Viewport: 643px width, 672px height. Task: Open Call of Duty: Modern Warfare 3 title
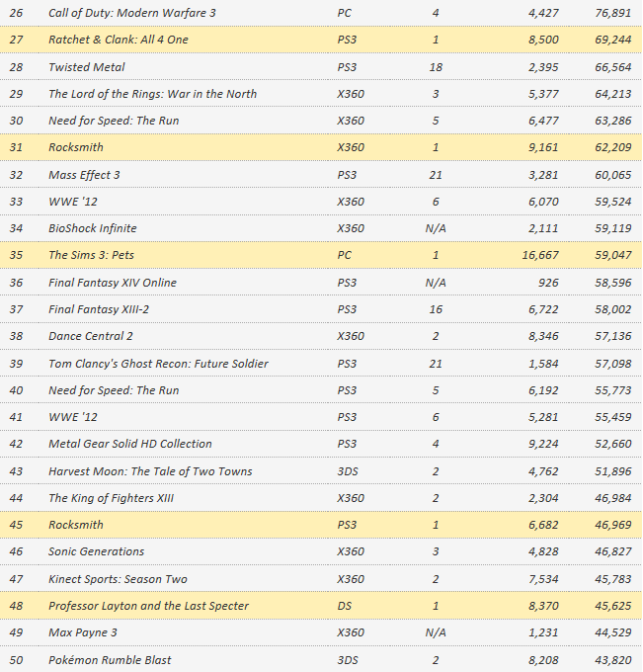[x=131, y=13]
